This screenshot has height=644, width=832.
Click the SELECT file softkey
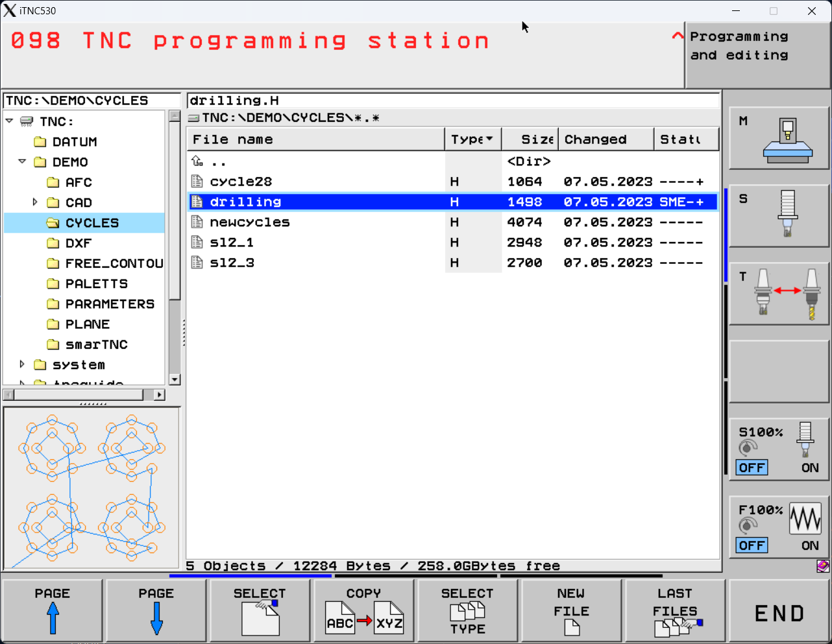(260, 611)
